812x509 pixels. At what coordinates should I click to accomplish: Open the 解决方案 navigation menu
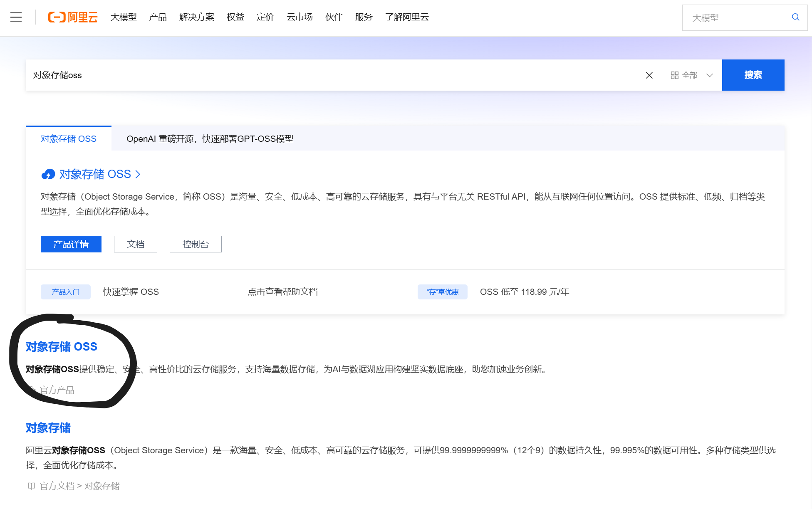click(x=196, y=17)
